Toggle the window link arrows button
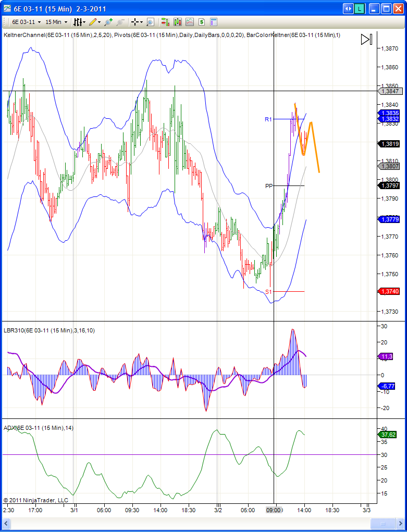 click(348, 8)
